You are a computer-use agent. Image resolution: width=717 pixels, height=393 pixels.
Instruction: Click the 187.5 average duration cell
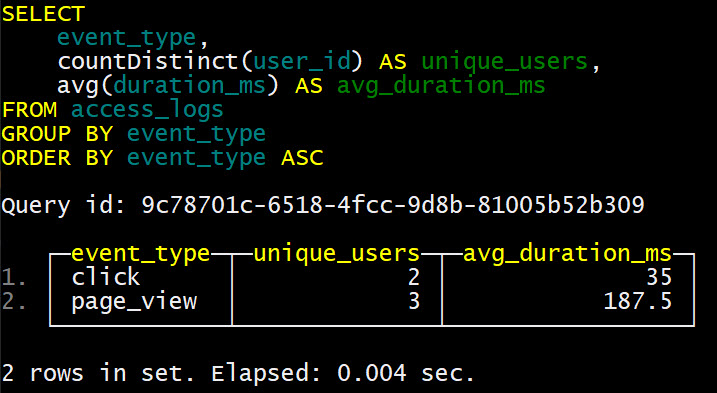[x=637, y=301]
